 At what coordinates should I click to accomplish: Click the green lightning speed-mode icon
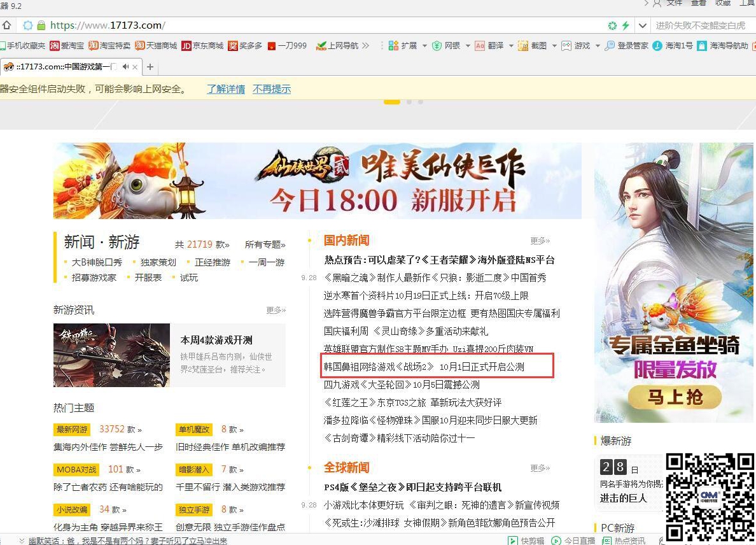pyautogui.click(x=626, y=25)
